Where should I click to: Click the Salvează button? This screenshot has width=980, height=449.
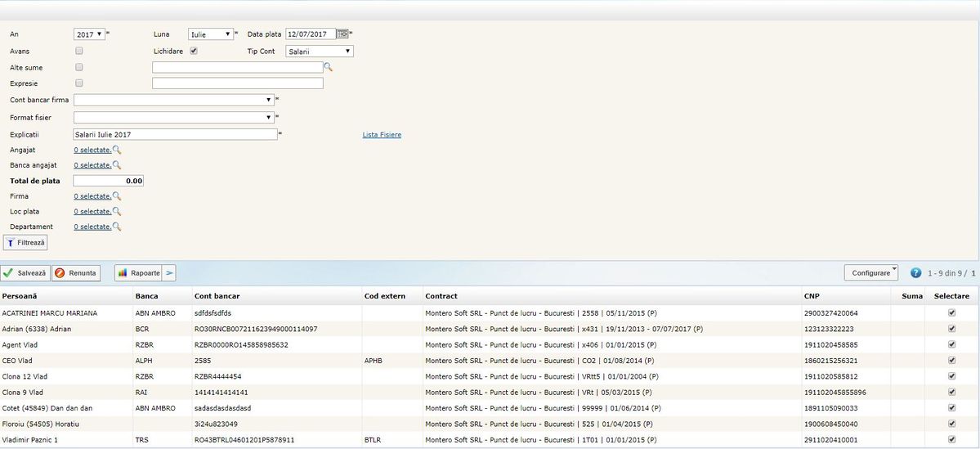click(25, 273)
